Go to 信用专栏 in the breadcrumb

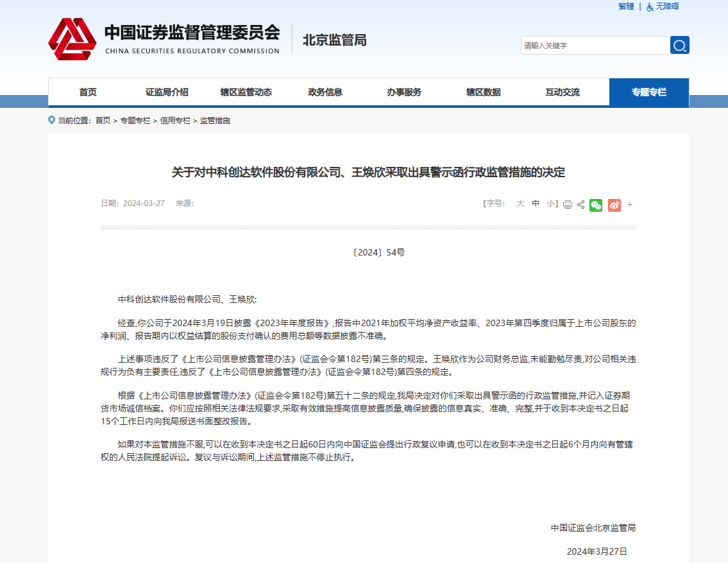tap(175, 121)
